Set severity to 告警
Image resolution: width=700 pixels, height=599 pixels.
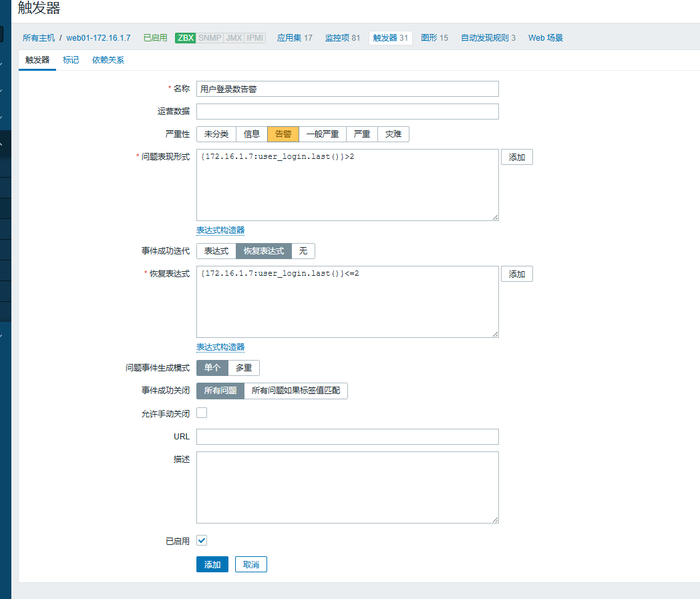pyautogui.click(x=283, y=134)
